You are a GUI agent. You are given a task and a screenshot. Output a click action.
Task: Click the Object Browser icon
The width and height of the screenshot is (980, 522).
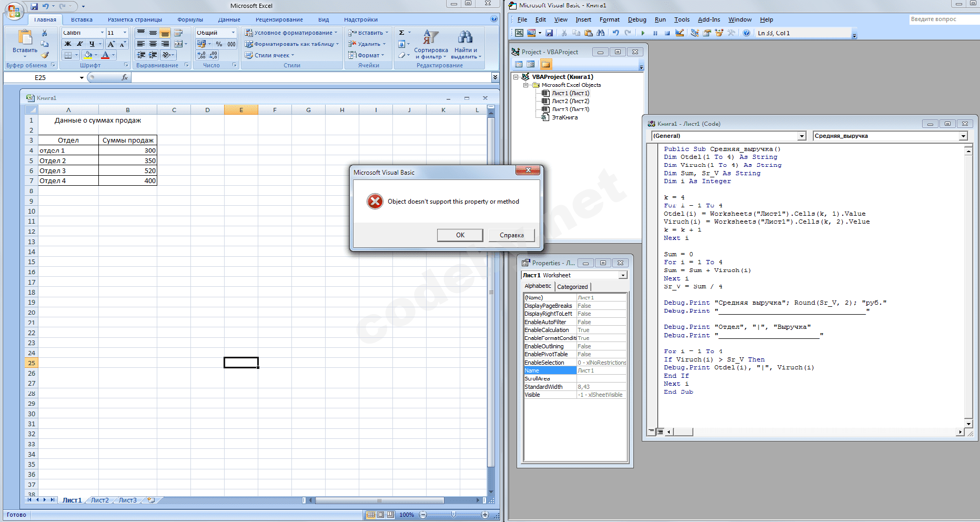tap(719, 33)
